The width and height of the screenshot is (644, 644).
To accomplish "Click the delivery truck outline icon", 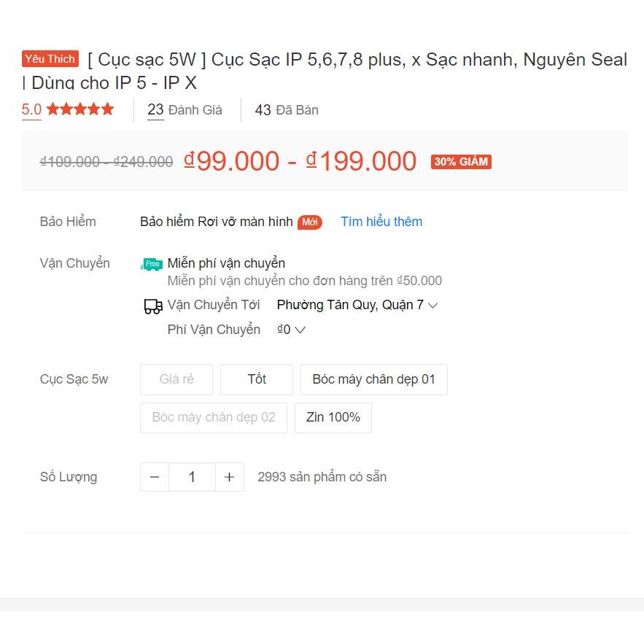I will tap(153, 306).
